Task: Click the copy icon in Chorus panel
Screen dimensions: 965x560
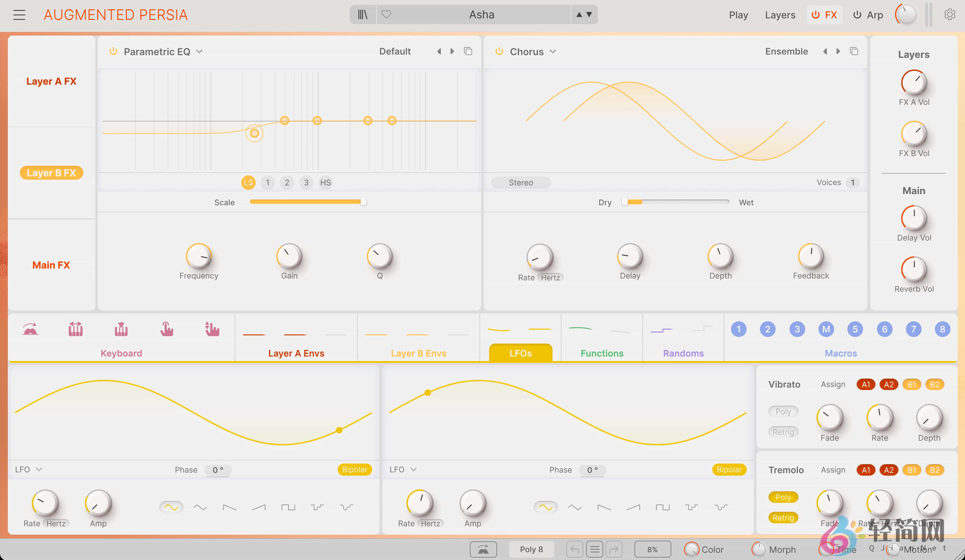Action: (854, 51)
